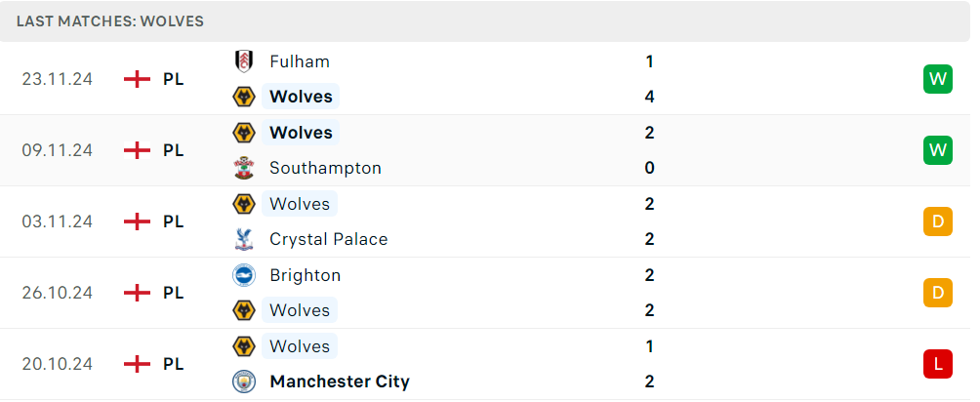Click the Southampton club crest icon
The height and width of the screenshot is (402, 980).
tap(243, 168)
